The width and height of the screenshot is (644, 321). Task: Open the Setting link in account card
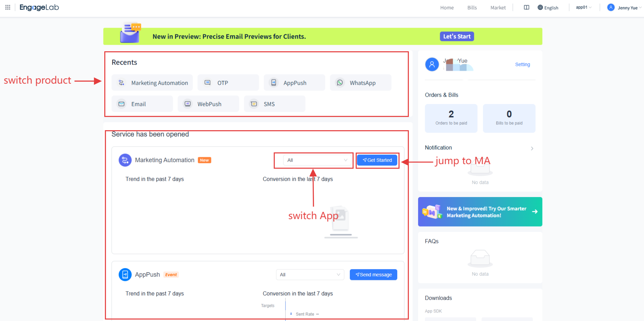(x=523, y=64)
